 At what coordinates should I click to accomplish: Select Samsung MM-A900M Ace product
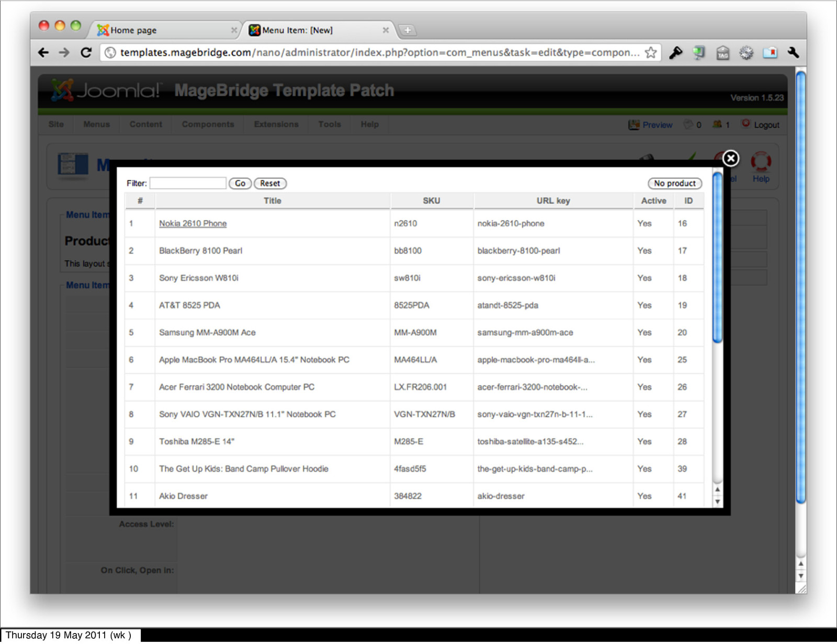[x=207, y=332]
